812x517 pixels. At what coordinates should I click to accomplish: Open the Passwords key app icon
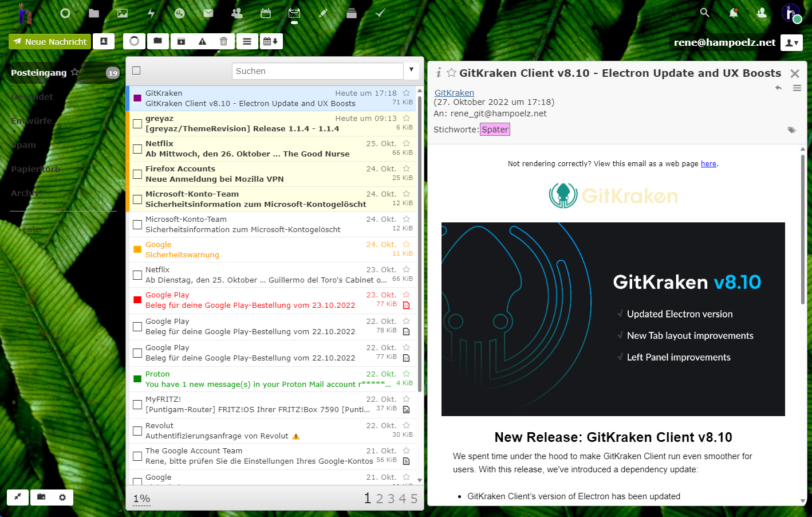point(180,13)
